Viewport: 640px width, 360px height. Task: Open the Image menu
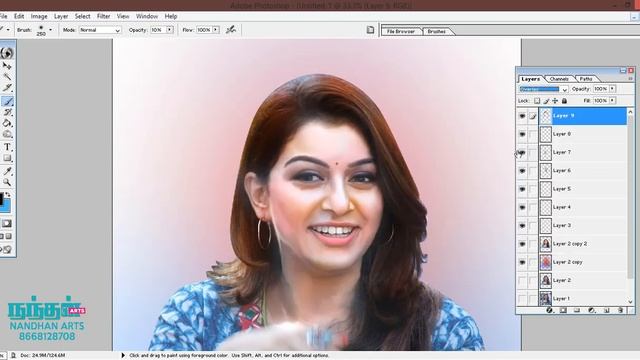coord(39,16)
